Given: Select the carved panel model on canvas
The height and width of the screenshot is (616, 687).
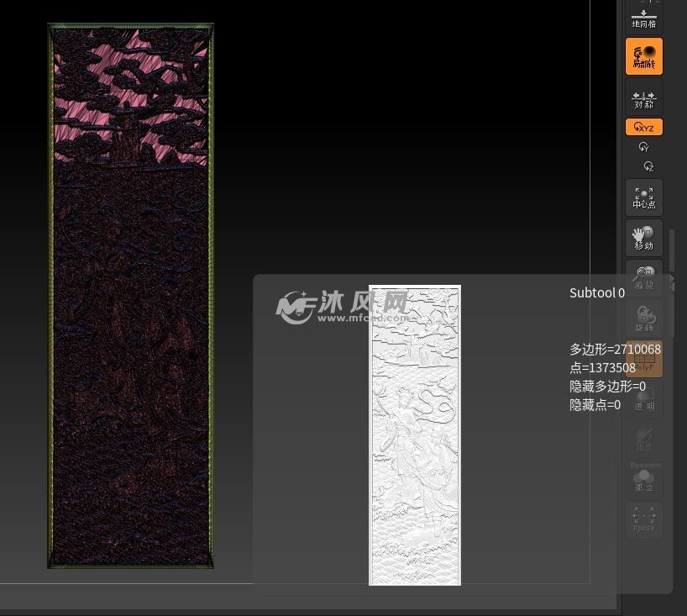Looking at the screenshot, I should [130, 294].
